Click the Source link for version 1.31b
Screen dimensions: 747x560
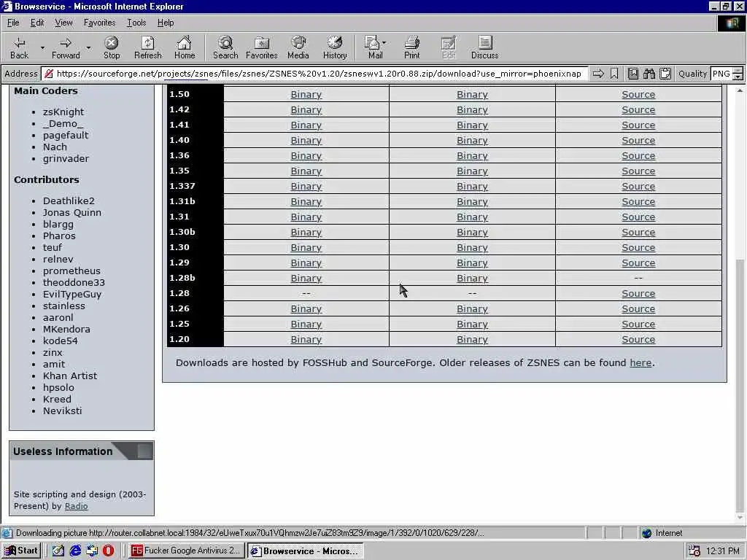click(638, 201)
